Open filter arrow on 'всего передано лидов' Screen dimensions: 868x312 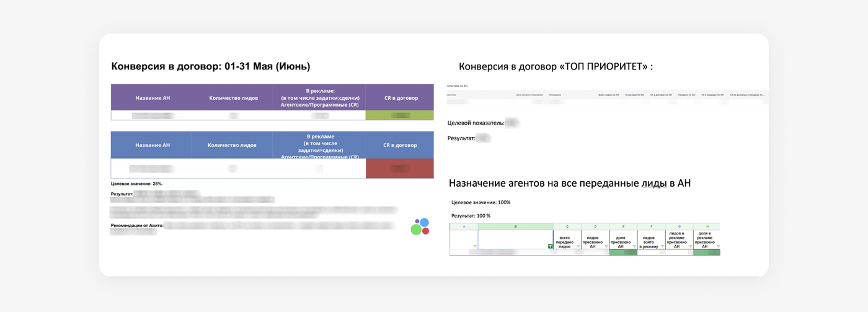coord(578,246)
